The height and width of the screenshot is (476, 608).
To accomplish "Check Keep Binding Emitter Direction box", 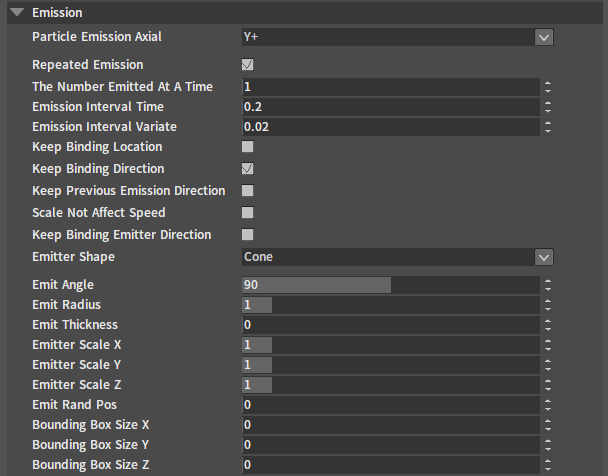I will tap(248, 235).
